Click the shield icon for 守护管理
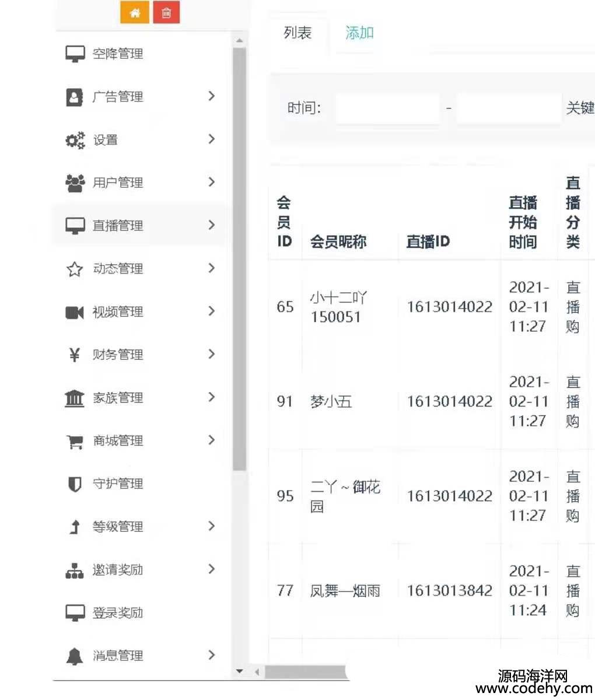Image resolution: width=595 pixels, height=700 pixels. pyautogui.click(x=75, y=484)
